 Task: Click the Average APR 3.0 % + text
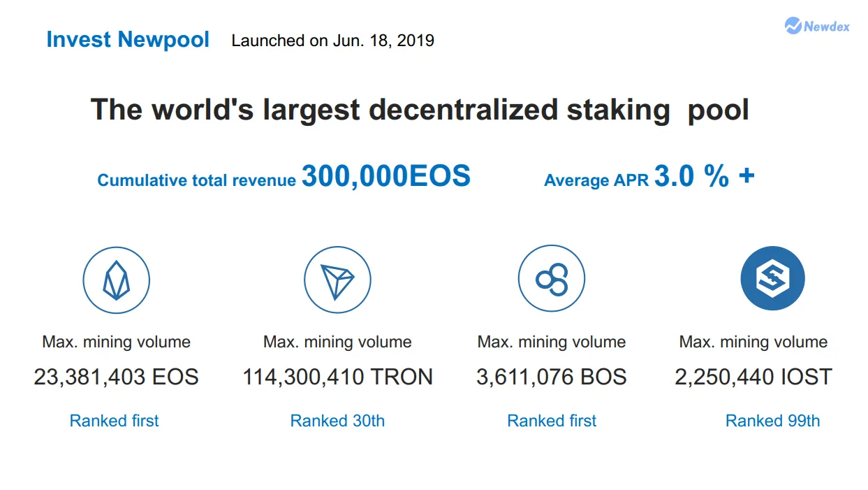pos(649,177)
